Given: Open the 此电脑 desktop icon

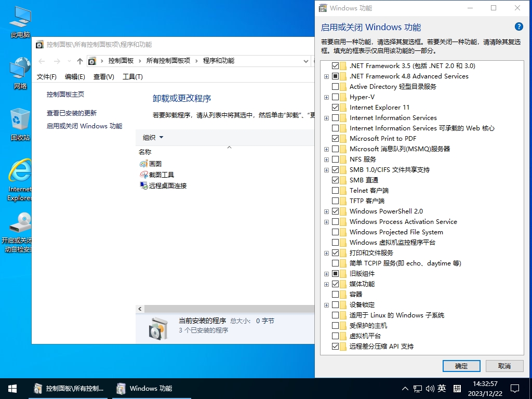Looking at the screenshot, I should [x=20, y=22].
